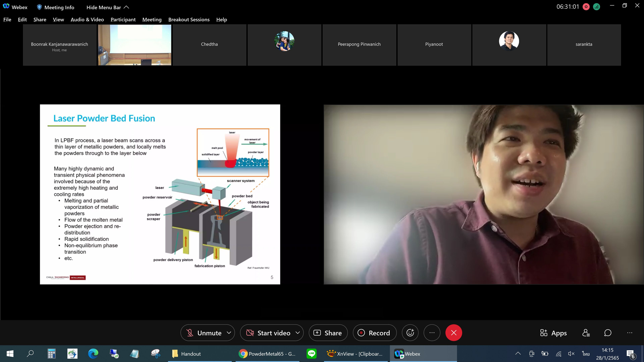Open the Breakout Sessions menu

[189, 19]
